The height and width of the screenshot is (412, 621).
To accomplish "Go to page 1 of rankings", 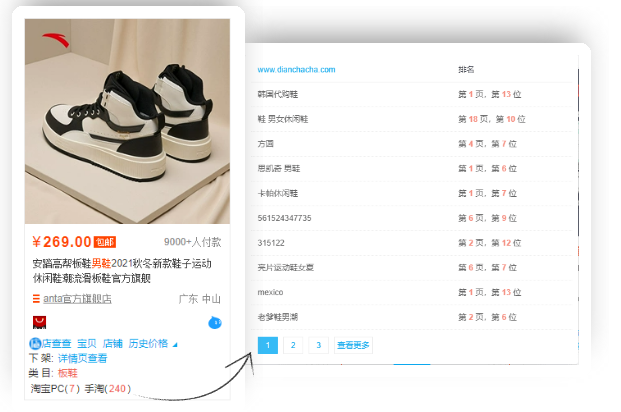I will click(268, 345).
